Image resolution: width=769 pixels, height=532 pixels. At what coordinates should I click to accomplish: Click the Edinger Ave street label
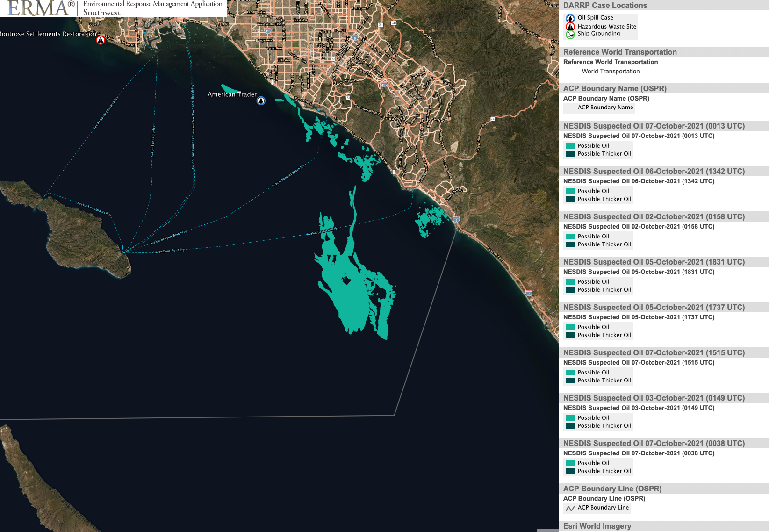click(x=264, y=40)
